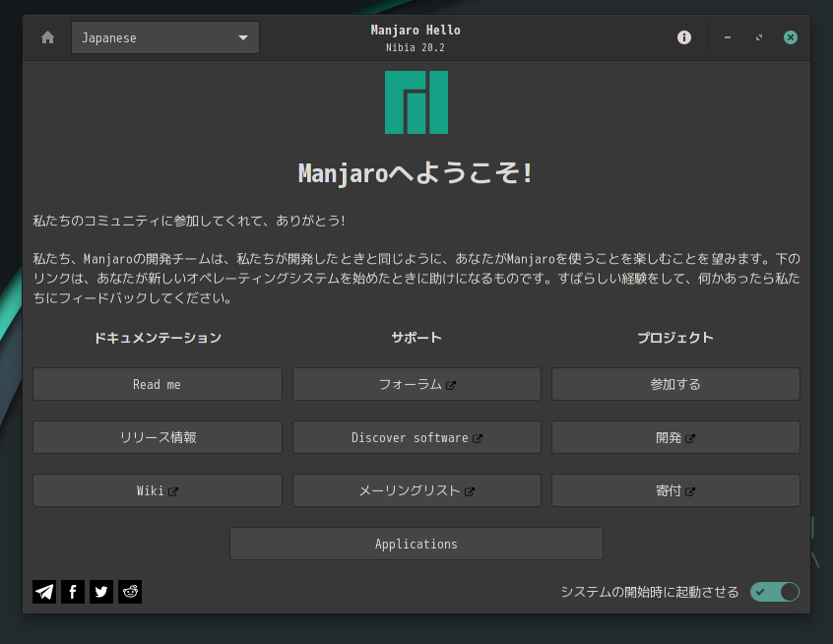833x644 pixels.
Task: Click the システムの開始時に起動させる label
Action: [650, 592]
